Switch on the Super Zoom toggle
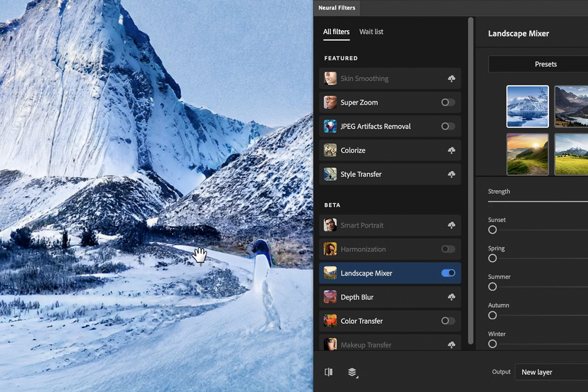588x392 pixels. (x=447, y=102)
